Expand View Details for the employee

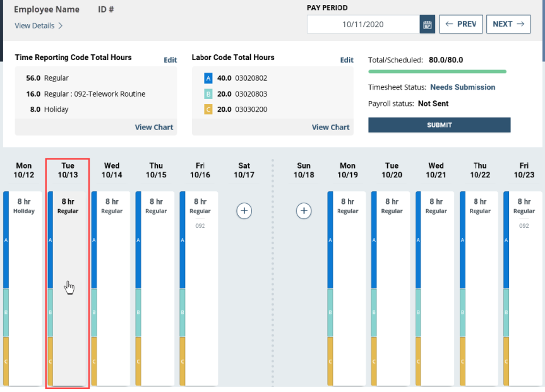[x=39, y=26]
